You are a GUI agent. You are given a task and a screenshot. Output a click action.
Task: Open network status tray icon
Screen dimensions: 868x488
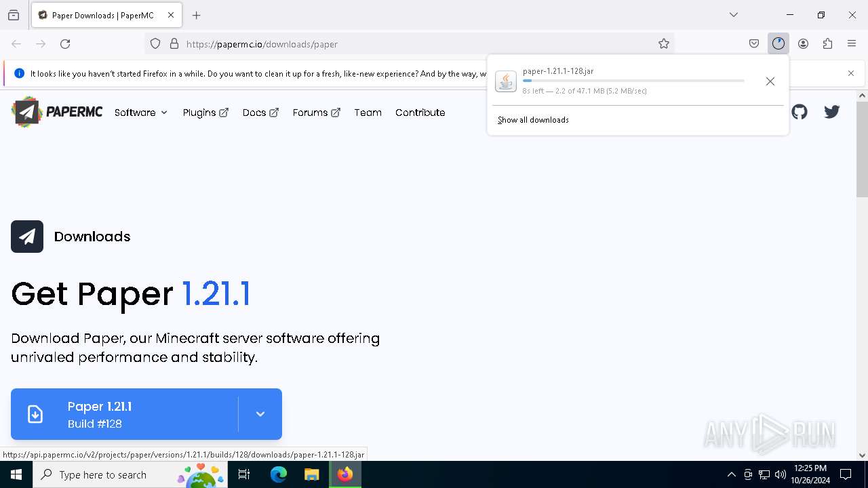764,474
